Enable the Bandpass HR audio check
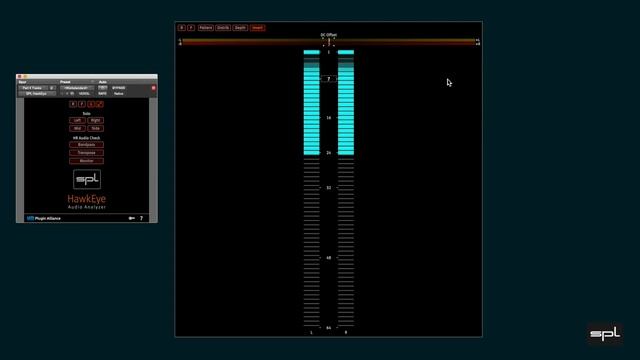 (87, 145)
